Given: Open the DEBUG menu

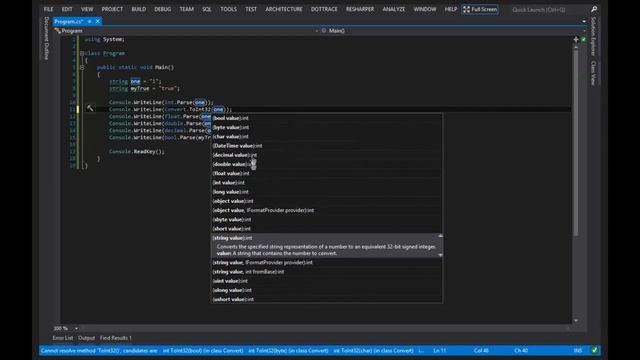Looking at the screenshot, I should pyautogui.click(x=162, y=9).
